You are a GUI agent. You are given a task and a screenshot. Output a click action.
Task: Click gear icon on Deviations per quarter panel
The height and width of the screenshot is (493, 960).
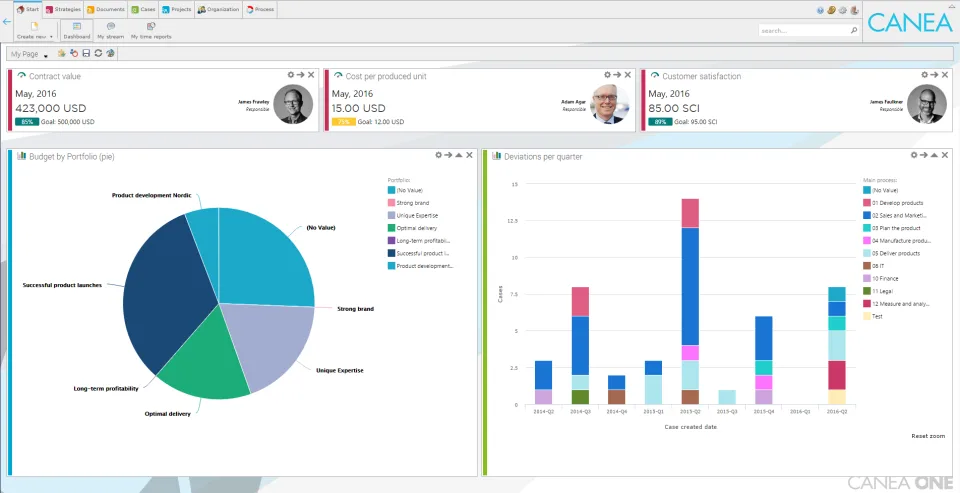(914, 155)
